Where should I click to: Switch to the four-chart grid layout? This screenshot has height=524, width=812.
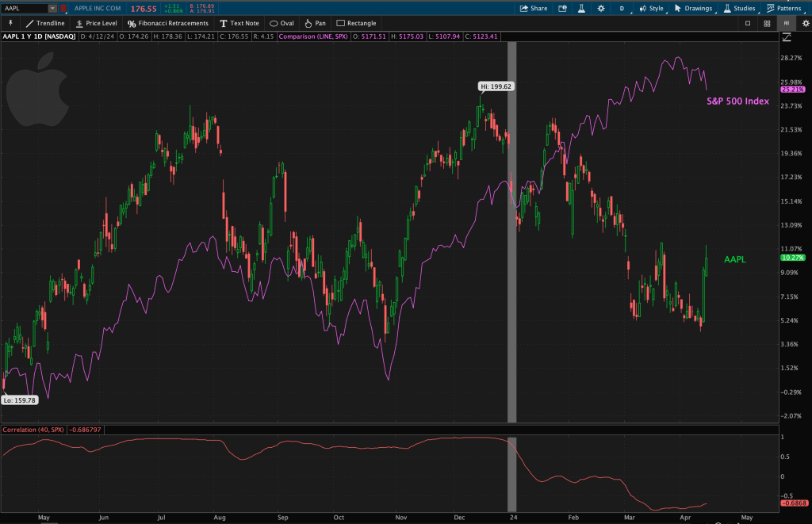pos(768,23)
